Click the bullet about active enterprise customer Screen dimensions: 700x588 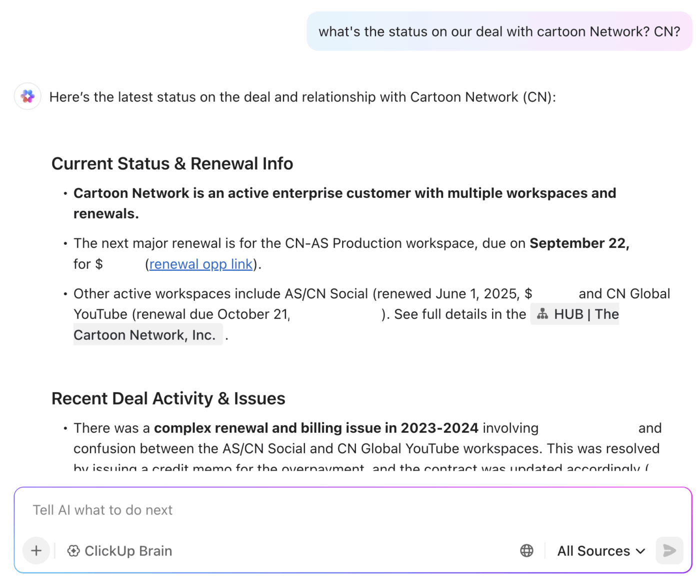pyautogui.click(x=345, y=203)
